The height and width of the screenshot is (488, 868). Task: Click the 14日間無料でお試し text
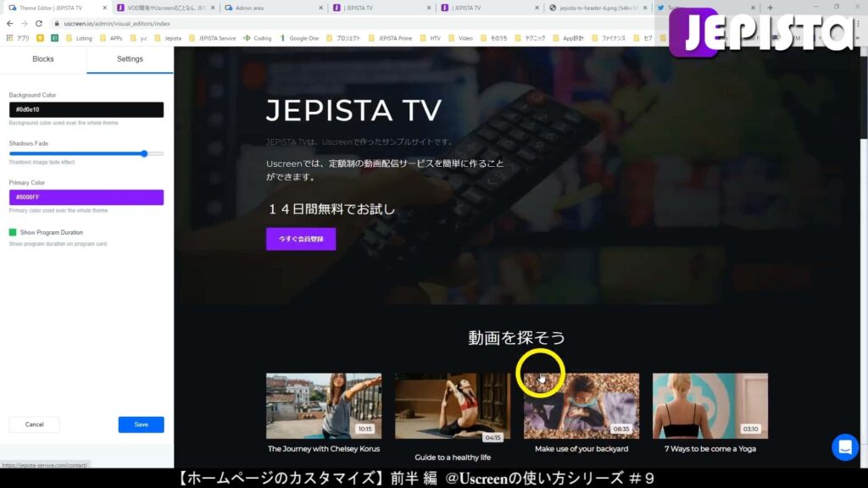(x=331, y=209)
